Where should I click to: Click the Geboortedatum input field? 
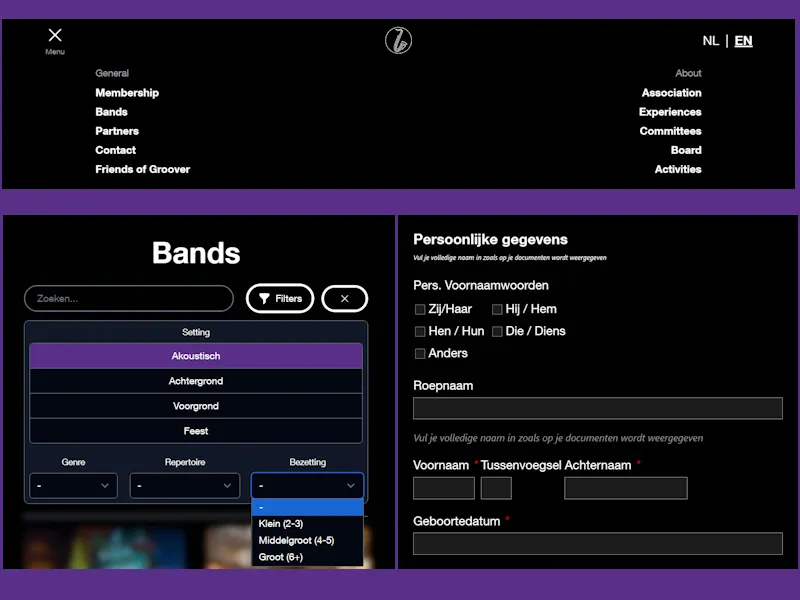597,543
